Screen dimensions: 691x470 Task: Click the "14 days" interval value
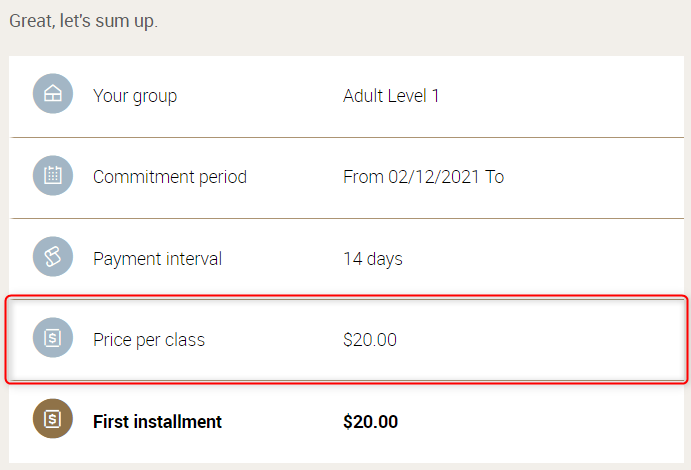(373, 259)
